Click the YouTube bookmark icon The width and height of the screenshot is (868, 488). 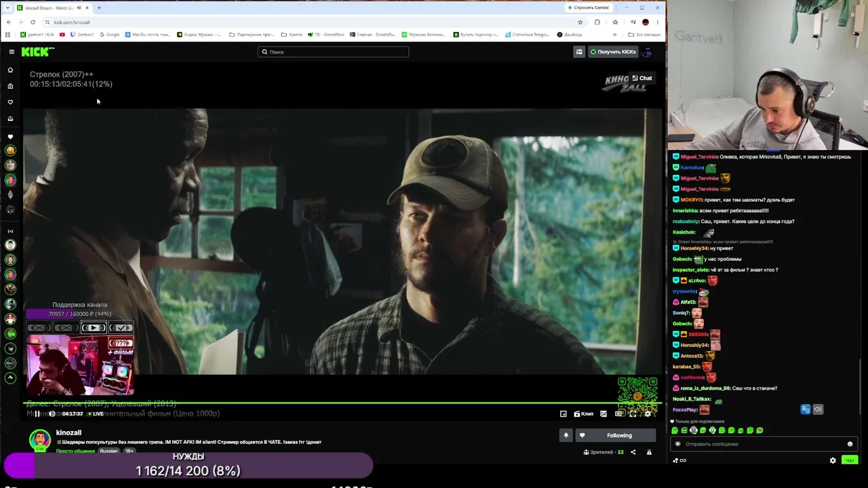[x=62, y=35]
